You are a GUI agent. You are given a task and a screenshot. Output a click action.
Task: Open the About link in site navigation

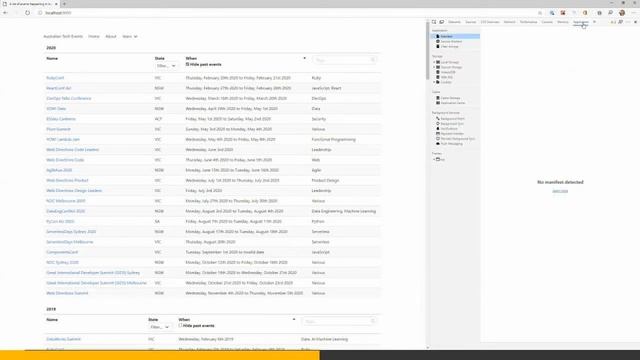[x=111, y=36]
